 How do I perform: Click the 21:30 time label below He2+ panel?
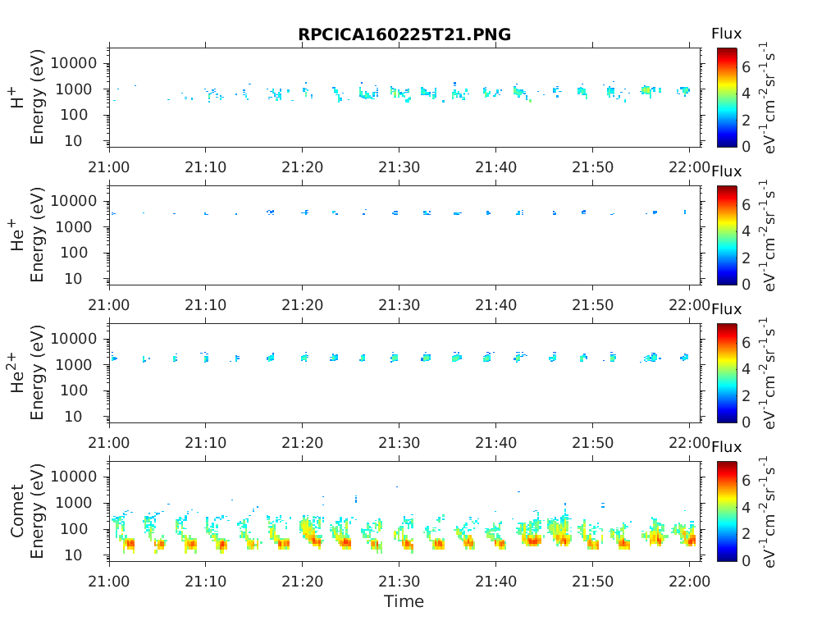(x=399, y=442)
